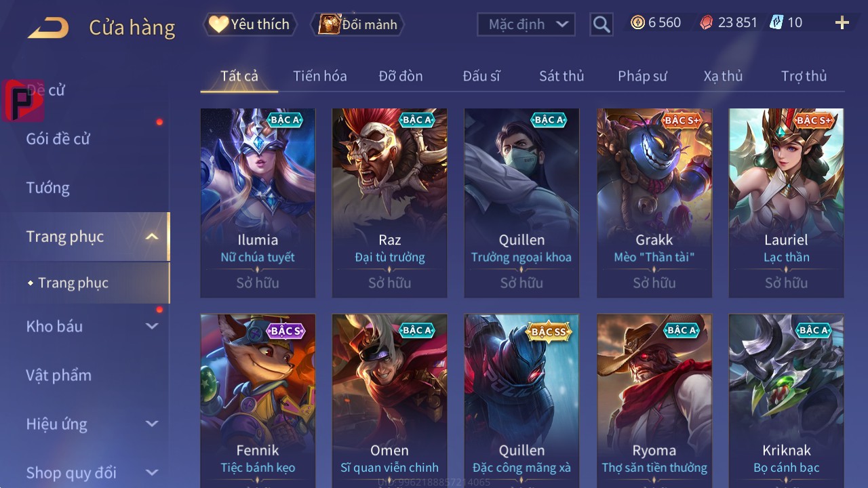Click the gold coin balance icon
Viewport: 868px width, 488px height.
point(637,22)
